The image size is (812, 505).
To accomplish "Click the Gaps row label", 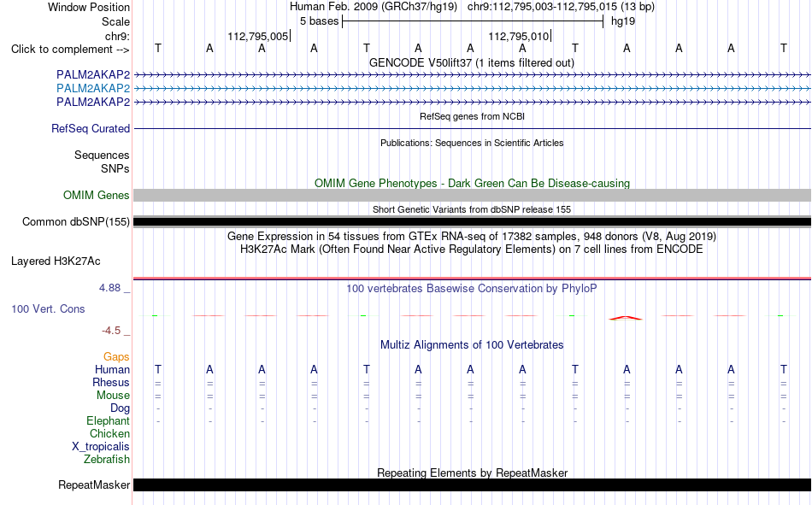I will coord(116,356).
